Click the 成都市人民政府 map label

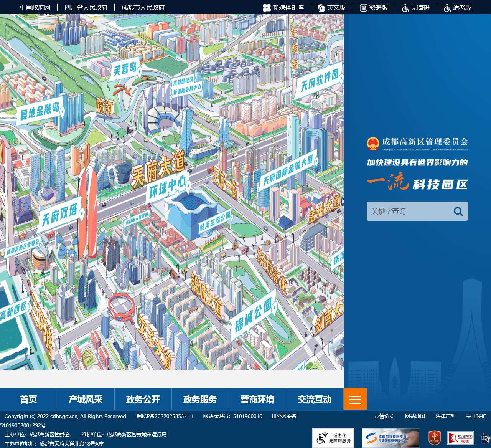(x=137, y=219)
